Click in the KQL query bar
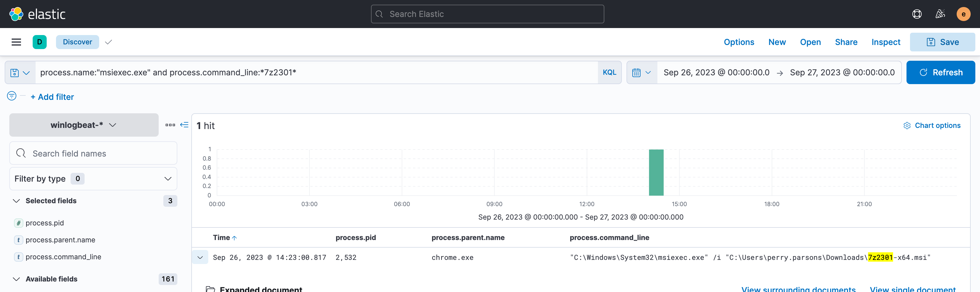This screenshot has height=292, width=980. [316, 72]
